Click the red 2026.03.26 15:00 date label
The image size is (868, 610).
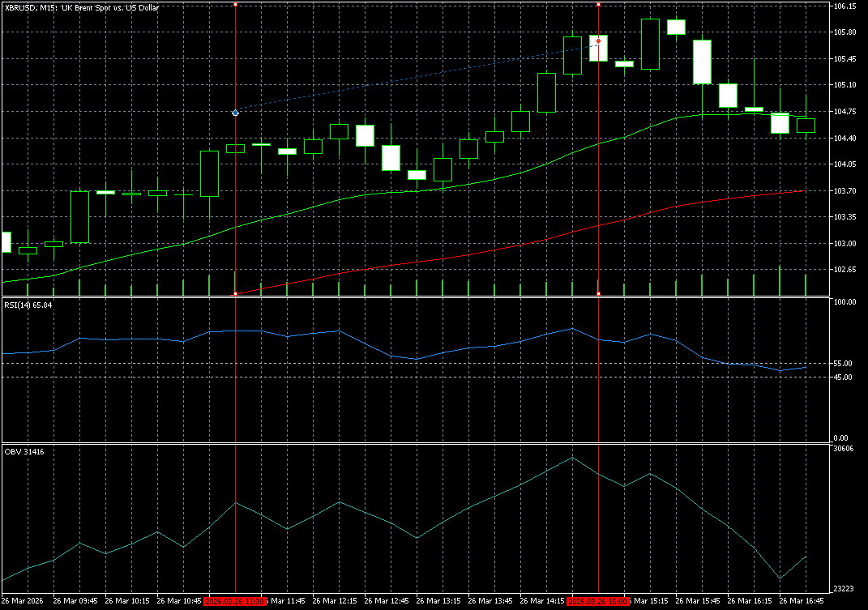[598, 601]
